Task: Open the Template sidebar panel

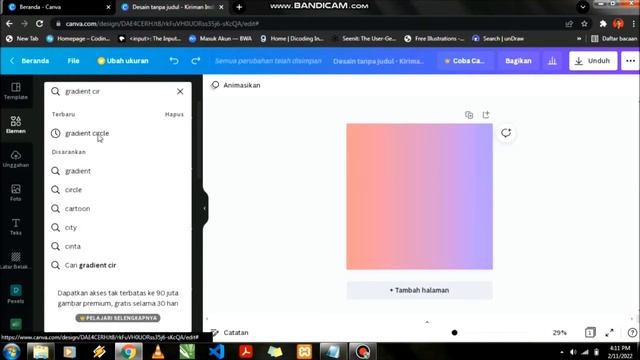Action: (16, 91)
